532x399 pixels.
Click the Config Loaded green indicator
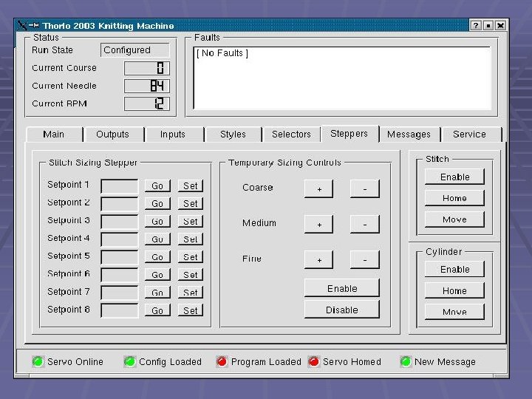coord(129,361)
